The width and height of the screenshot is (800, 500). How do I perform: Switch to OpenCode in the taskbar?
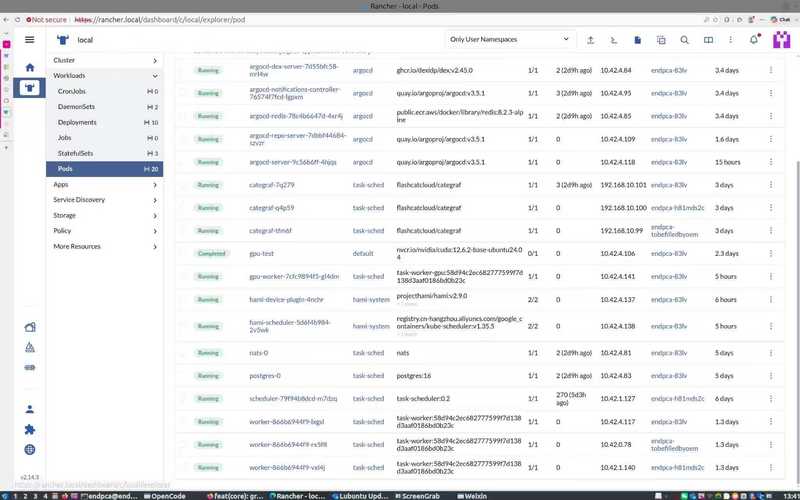pos(165,496)
